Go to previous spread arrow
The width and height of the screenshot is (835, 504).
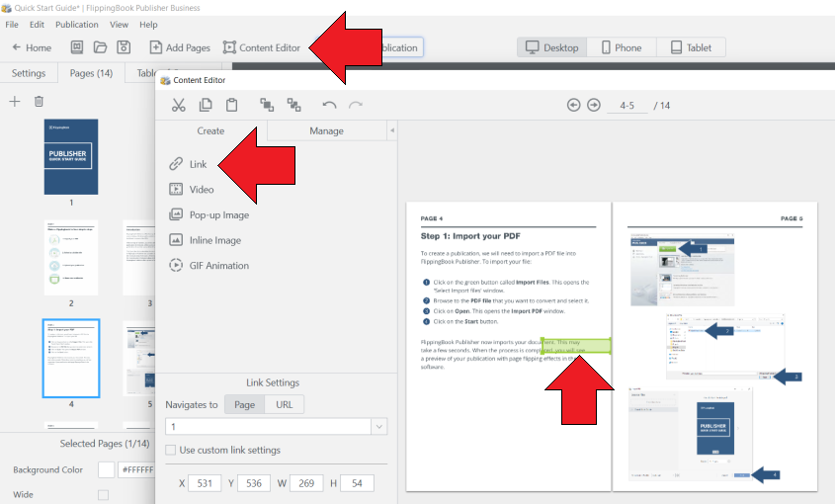click(573, 105)
